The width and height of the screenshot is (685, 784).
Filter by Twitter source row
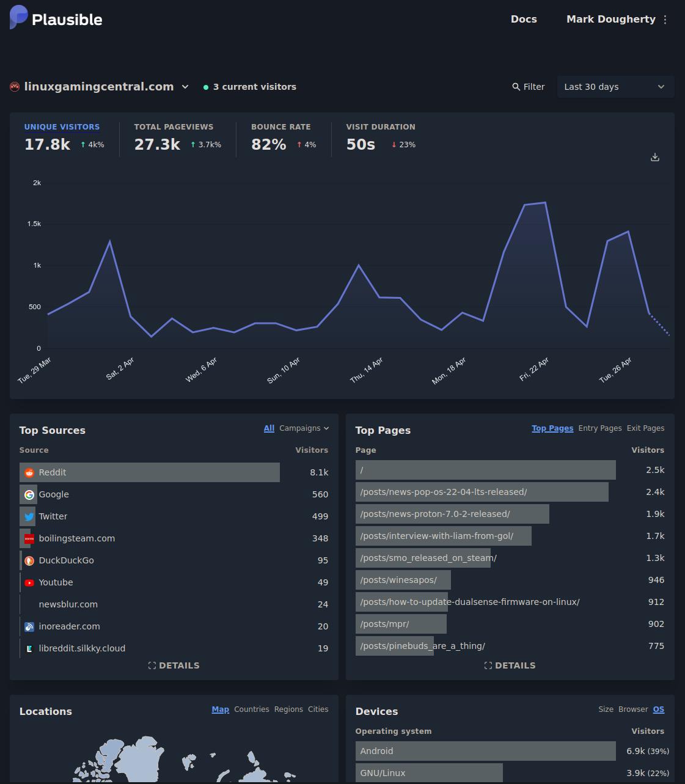click(x=174, y=516)
